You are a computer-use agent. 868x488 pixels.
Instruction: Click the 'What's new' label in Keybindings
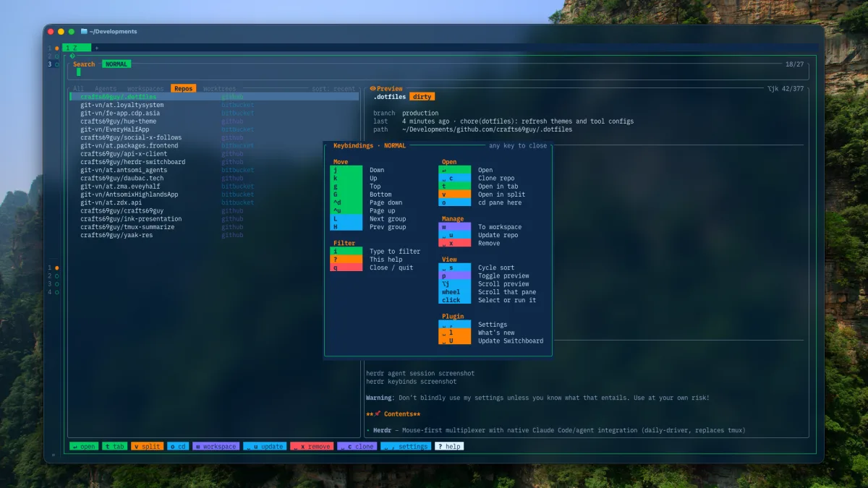pyautogui.click(x=496, y=333)
